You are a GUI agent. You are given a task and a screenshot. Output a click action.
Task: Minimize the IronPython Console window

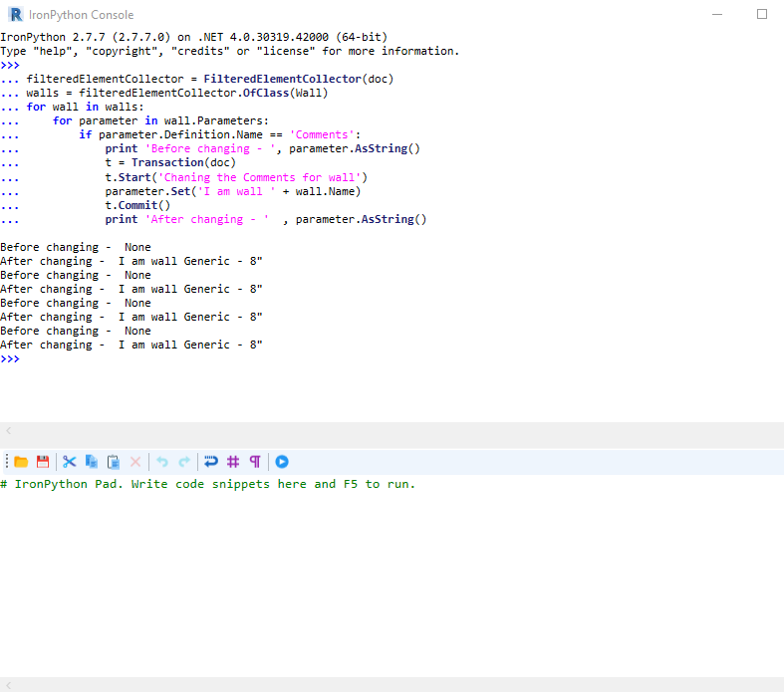click(717, 15)
